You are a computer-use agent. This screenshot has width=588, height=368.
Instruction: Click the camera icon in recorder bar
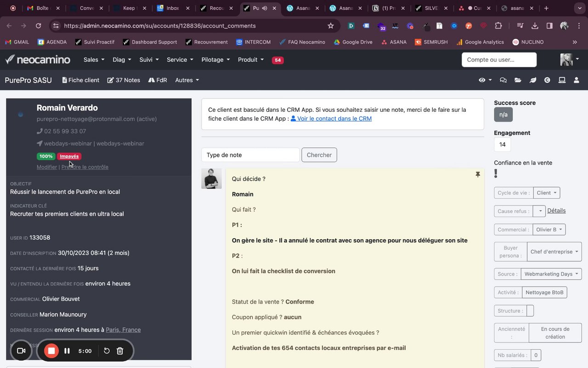(x=21, y=351)
